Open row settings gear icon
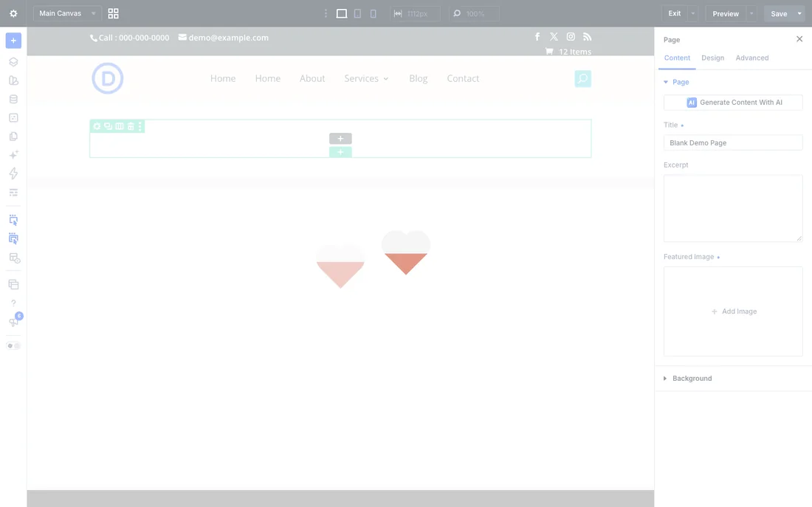Viewport: 812px width, 507px height. [x=97, y=126]
